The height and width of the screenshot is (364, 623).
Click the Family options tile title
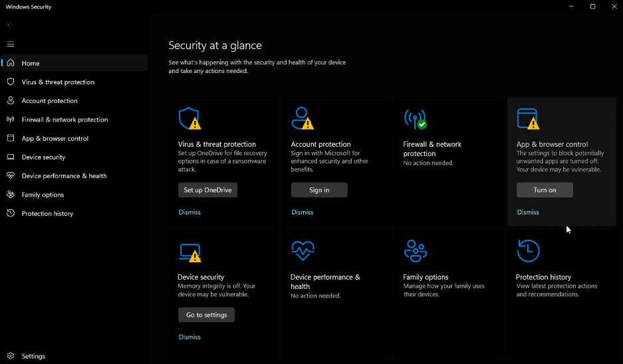point(426,277)
